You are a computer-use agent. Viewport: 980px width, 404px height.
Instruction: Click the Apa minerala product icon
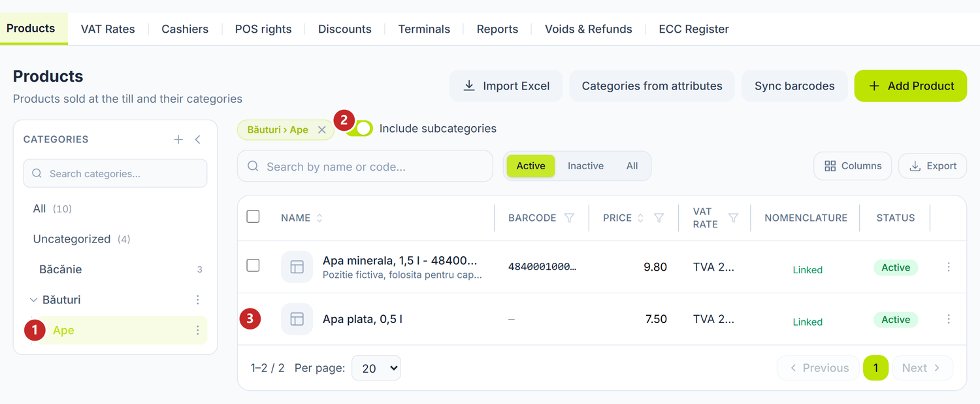click(x=297, y=267)
